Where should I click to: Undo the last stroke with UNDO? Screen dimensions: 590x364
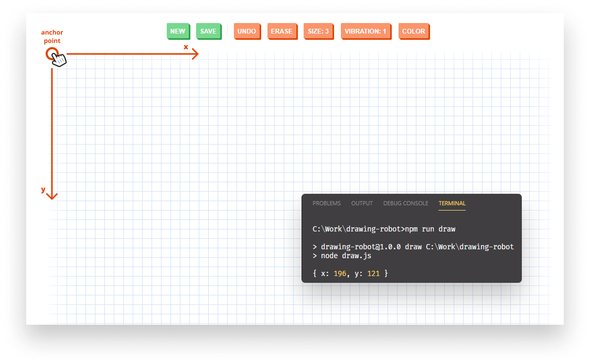247,31
